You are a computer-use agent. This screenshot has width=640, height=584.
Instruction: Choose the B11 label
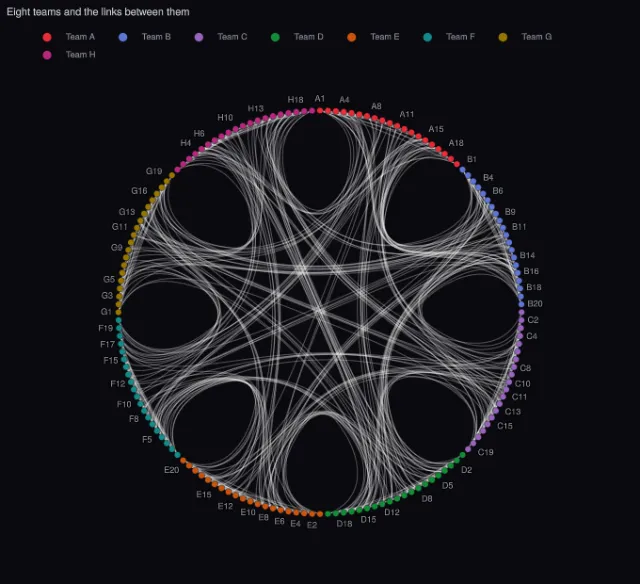(519, 226)
